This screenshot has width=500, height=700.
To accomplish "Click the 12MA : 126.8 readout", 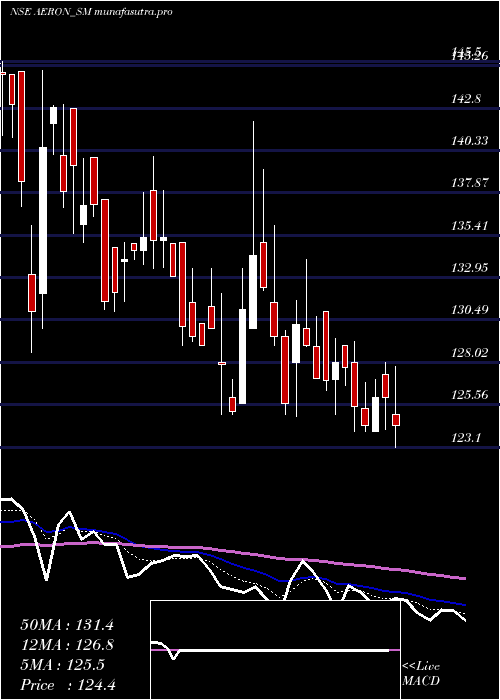I will click(x=67, y=645).
